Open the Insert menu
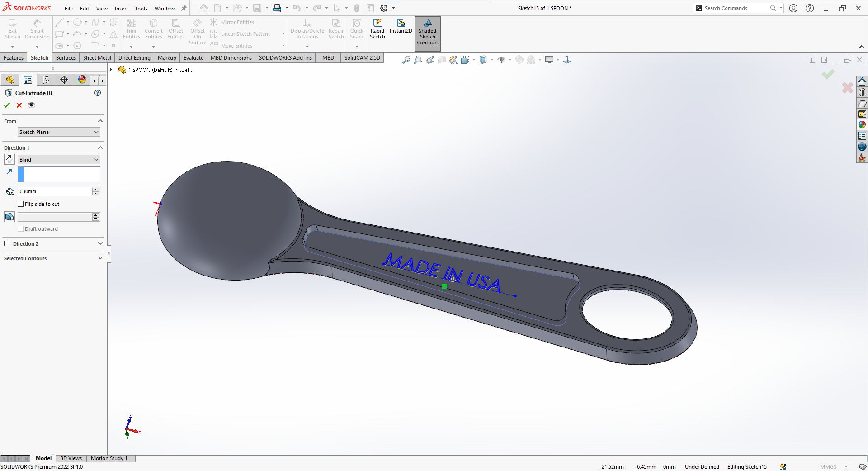 (121, 9)
